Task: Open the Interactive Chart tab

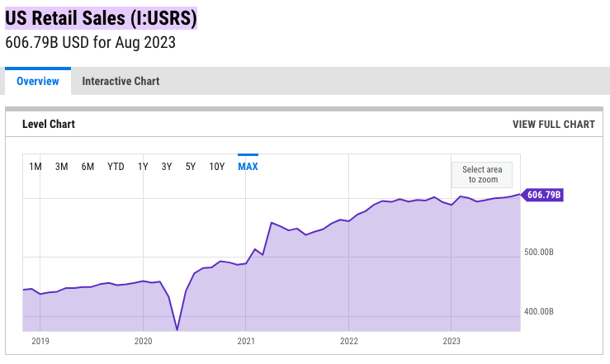Action: (121, 81)
